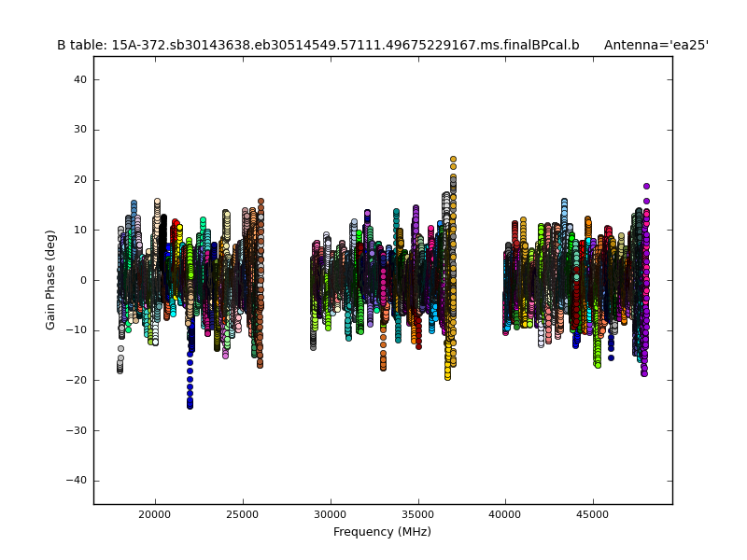Click the 25000 x-axis tick label
Viewport: 747px width, 560px height.
(x=243, y=514)
